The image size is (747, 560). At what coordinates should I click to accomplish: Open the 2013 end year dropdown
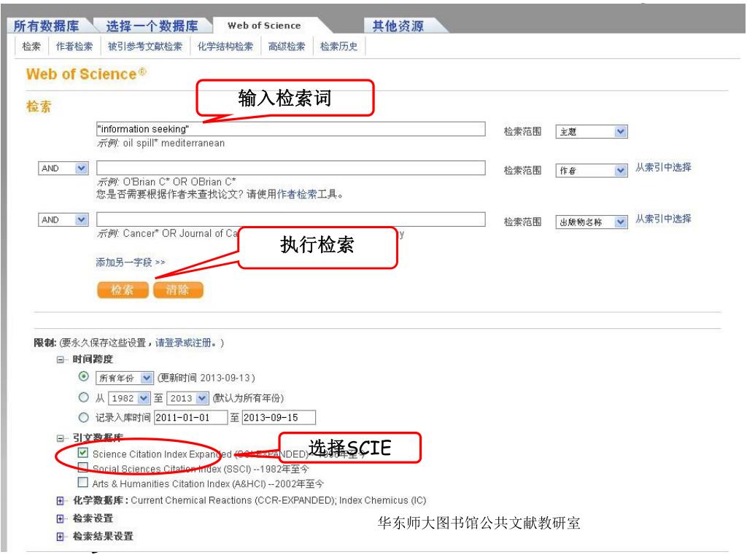[187, 398]
